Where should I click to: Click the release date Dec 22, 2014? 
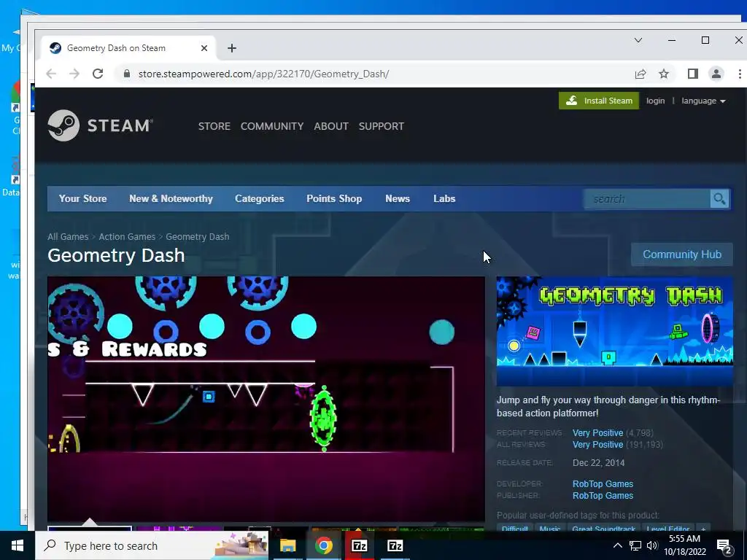click(598, 463)
